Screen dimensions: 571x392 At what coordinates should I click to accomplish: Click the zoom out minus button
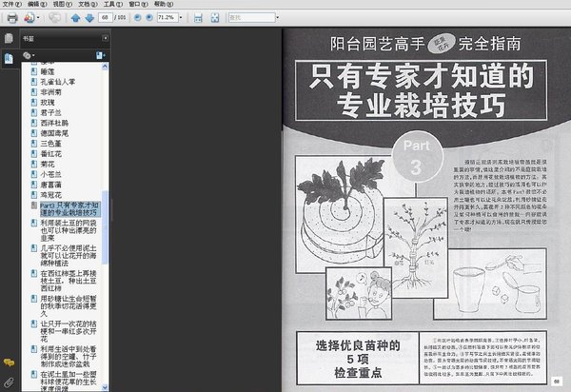coord(138,17)
